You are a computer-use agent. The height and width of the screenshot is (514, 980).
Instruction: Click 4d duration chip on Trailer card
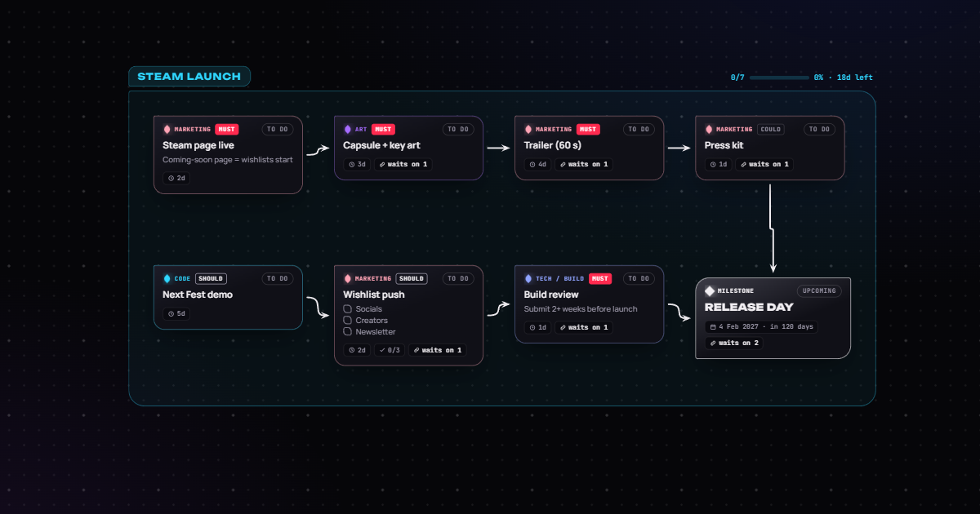(537, 164)
